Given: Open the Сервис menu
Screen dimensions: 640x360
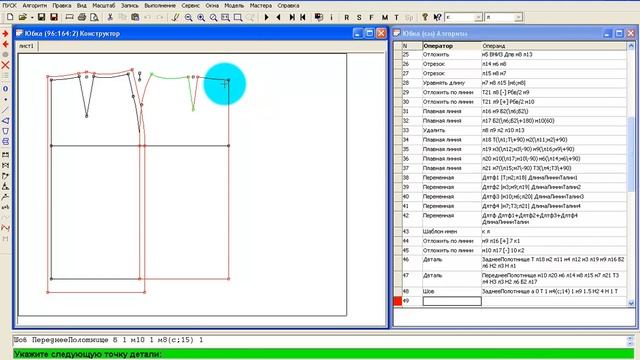Looking at the screenshot, I should point(191,5).
